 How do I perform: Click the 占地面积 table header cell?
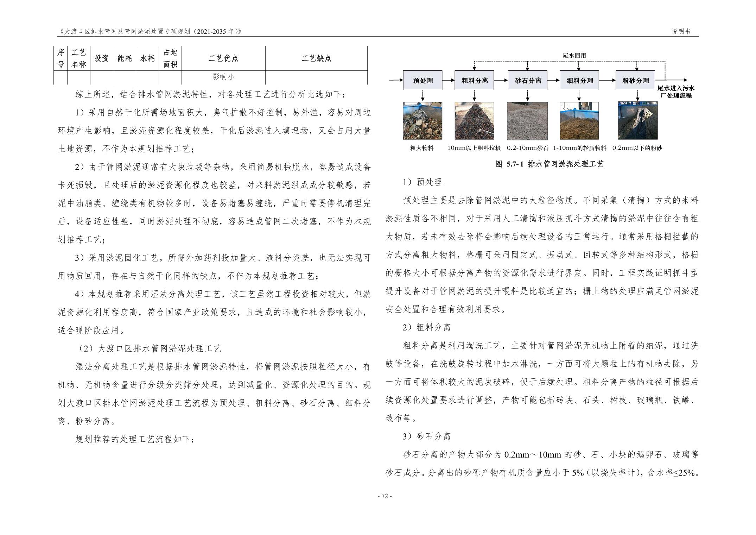170,58
